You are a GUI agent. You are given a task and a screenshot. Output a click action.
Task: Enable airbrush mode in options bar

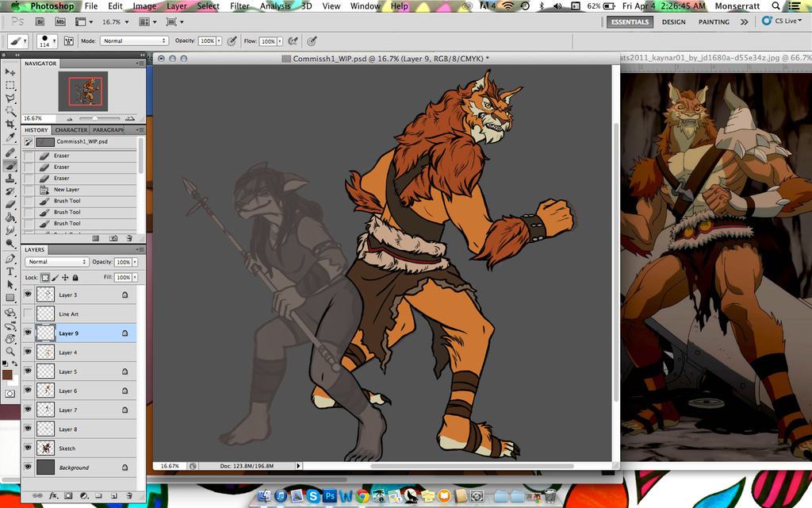click(293, 41)
